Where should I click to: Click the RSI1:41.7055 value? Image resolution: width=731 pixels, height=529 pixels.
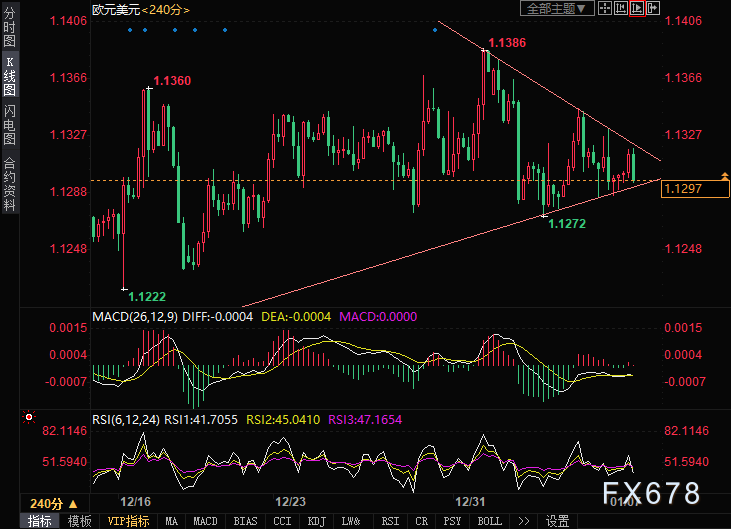pos(201,420)
